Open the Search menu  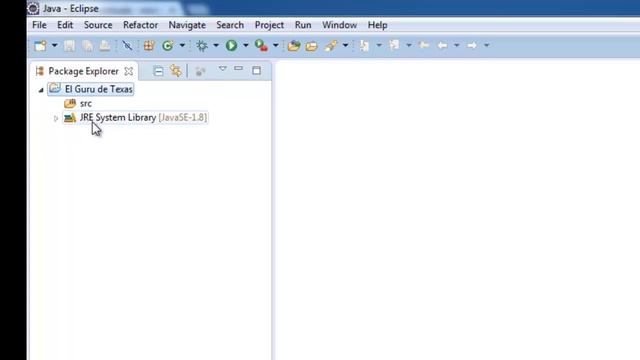click(230, 25)
